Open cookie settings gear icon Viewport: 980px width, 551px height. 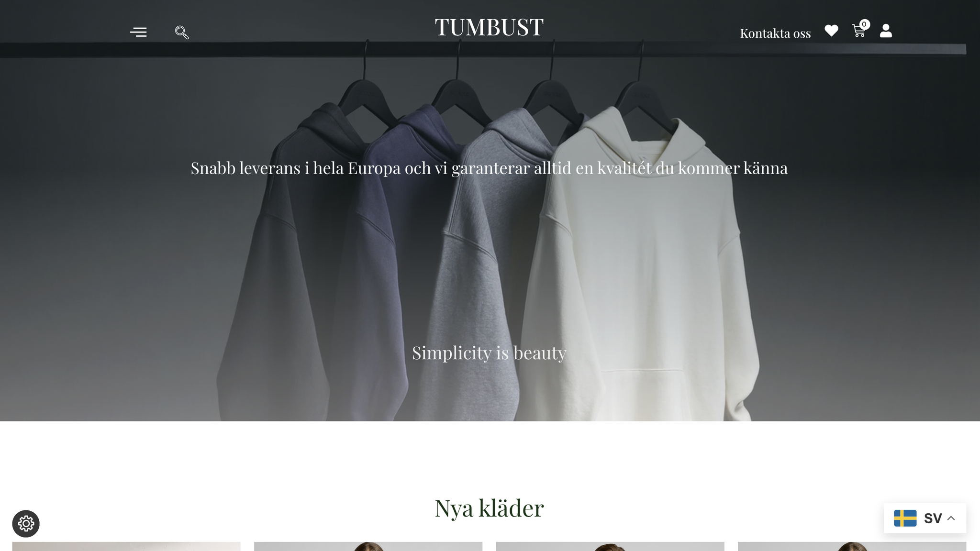point(26,524)
